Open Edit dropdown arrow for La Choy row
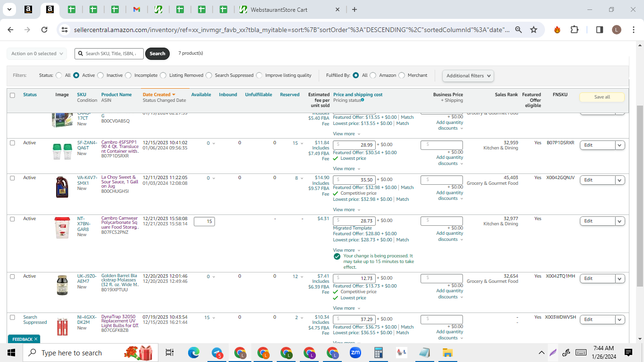This screenshot has height=362, width=644. pyautogui.click(x=620, y=180)
